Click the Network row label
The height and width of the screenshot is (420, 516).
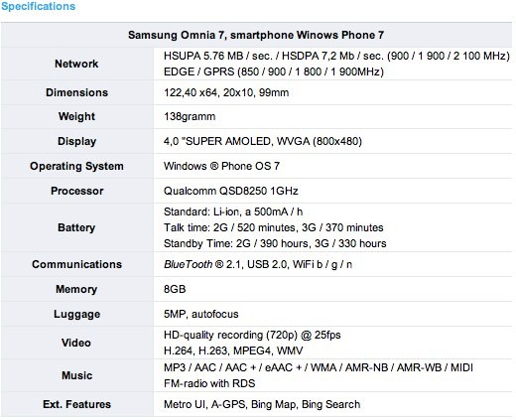click(76, 64)
